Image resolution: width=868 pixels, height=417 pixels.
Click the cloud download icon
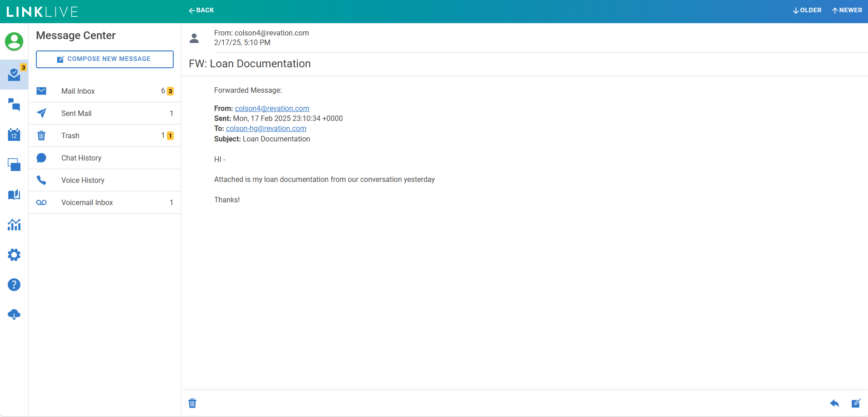(14, 315)
